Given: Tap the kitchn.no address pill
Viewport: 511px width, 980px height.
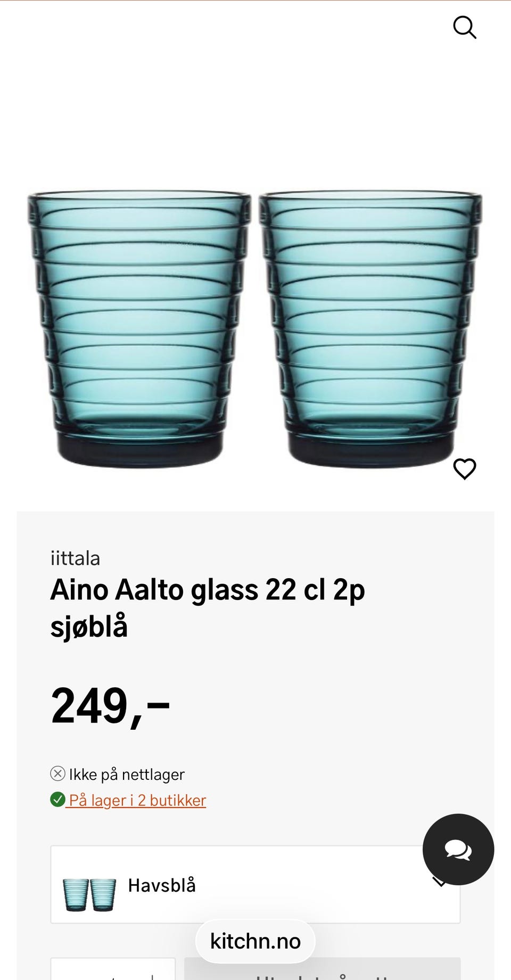Looking at the screenshot, I should pos(256,941).
